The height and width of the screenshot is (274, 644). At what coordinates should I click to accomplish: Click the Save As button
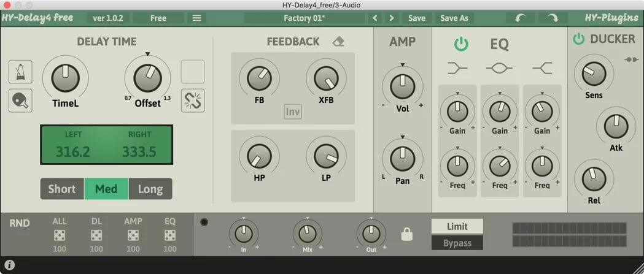point(454,18)
